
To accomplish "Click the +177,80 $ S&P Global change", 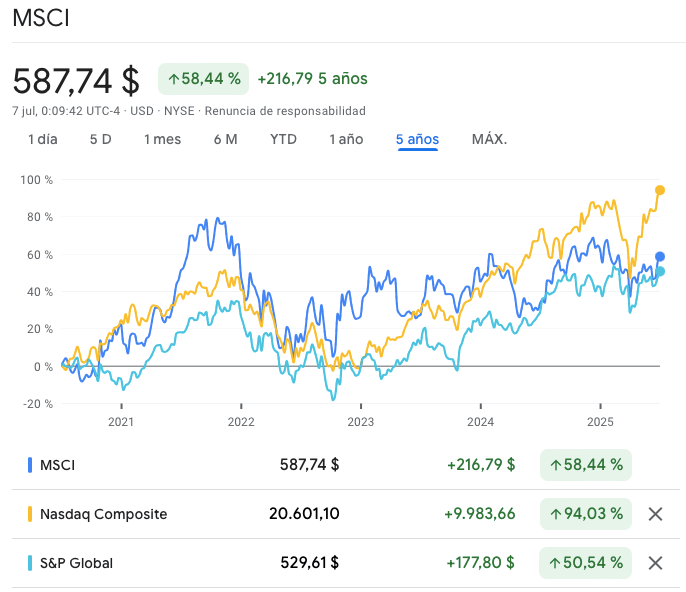I will click(480, 563).
